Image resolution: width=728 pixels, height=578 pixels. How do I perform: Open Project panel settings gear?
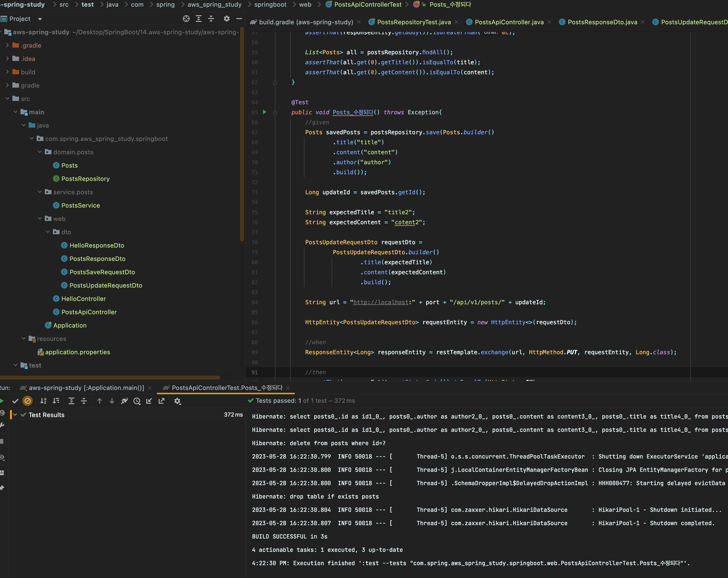[x=227, y=19]
